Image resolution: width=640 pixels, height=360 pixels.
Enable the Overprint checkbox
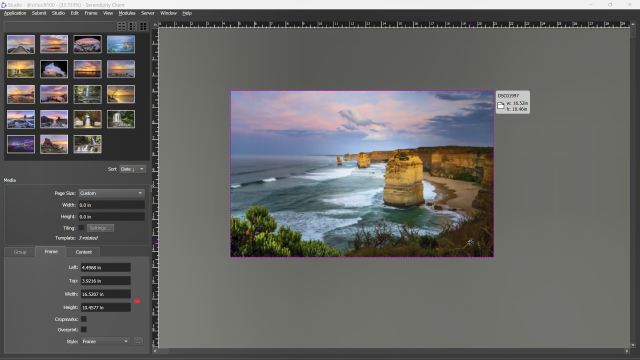point(84,329)
